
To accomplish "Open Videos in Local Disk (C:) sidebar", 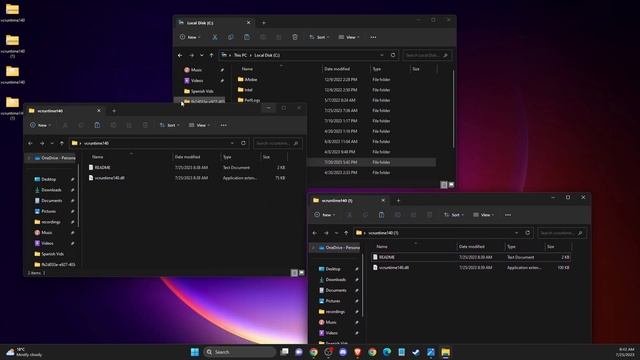I will [197, 81].
